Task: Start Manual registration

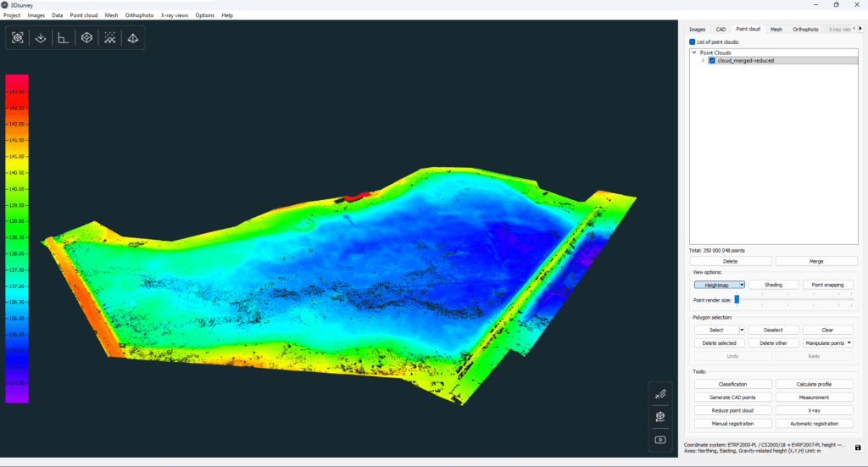Action: tap(733, 424)
